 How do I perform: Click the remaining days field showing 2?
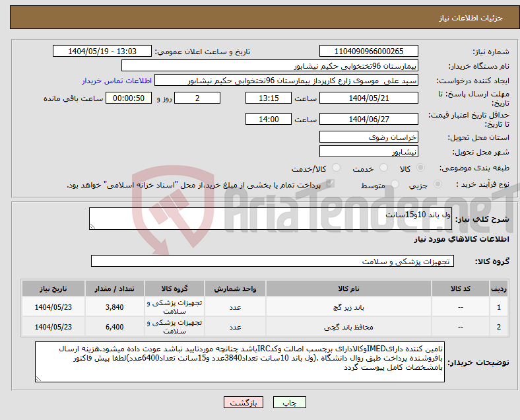coord(197,98)
